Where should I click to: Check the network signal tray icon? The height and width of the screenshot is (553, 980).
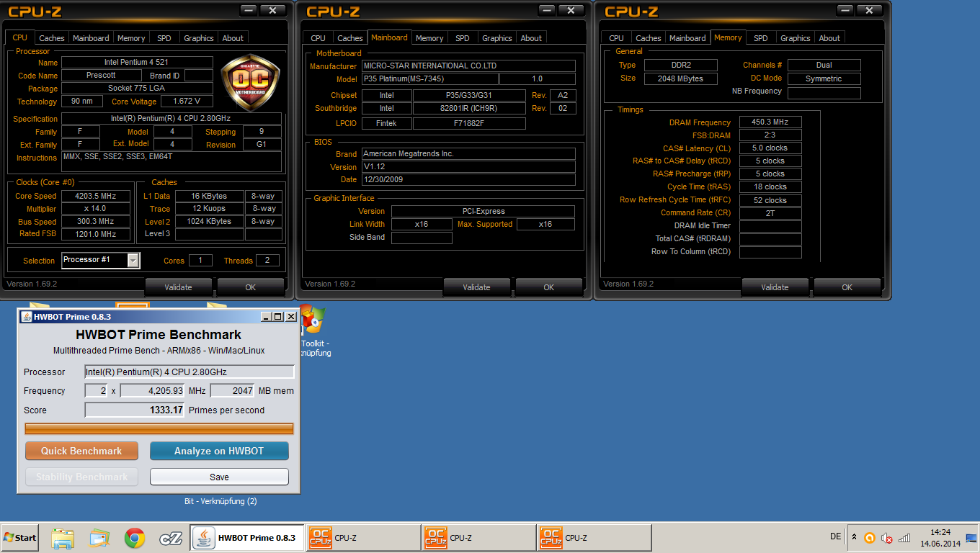click(x=904, y=538)
